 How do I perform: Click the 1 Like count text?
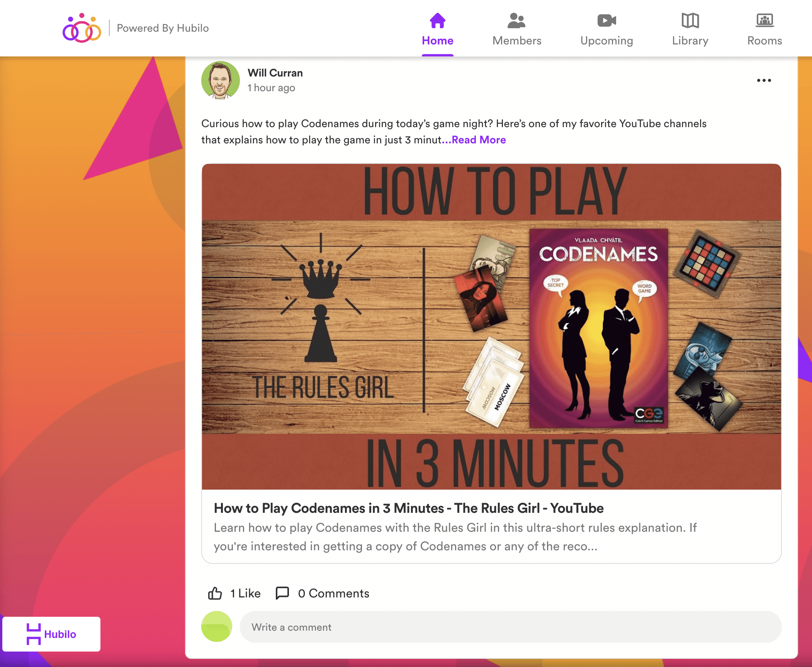[x=245, y=593]
